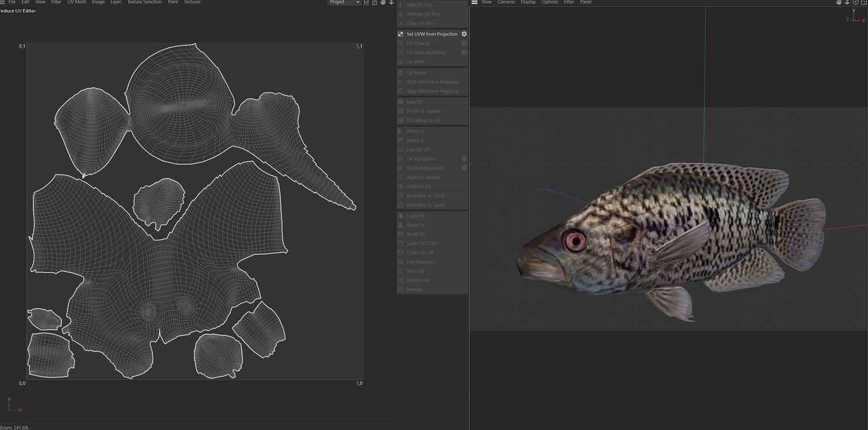Image resolution: width=868 pixels, height=430 pixels.
Task: Click the Clear UV Pins icon
Action: 400,23
